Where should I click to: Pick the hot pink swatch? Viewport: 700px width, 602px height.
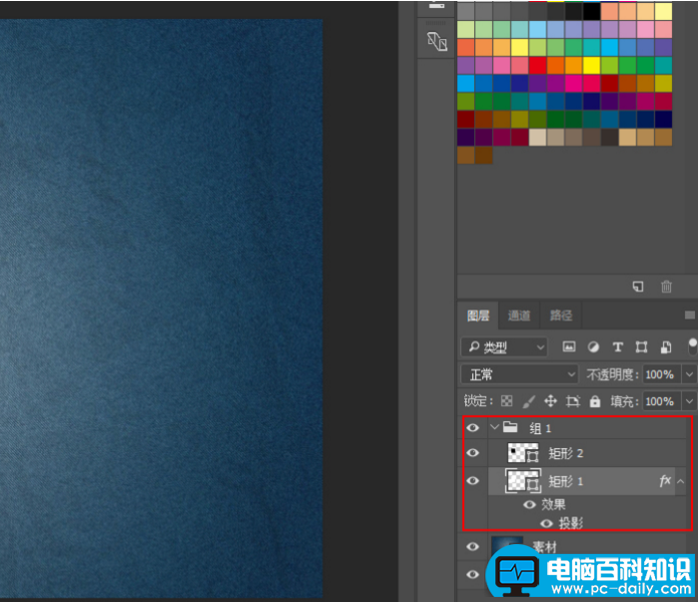pos(573,83)
